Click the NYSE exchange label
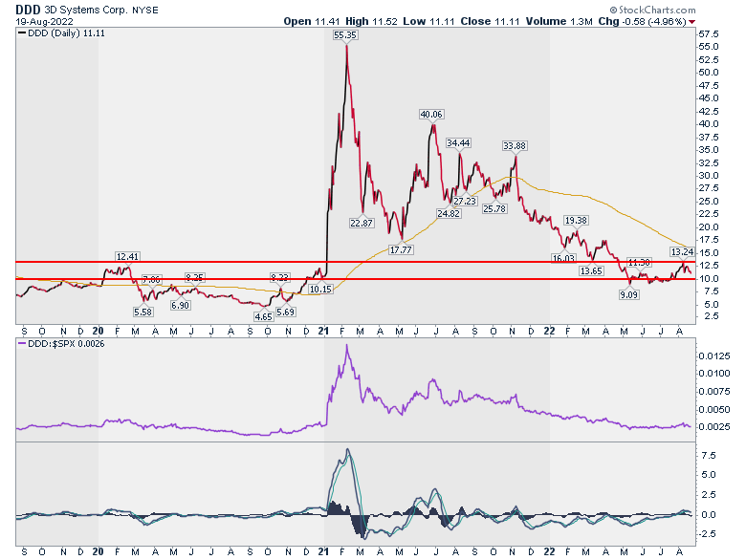The image size is (746, 560). (145, 10)
